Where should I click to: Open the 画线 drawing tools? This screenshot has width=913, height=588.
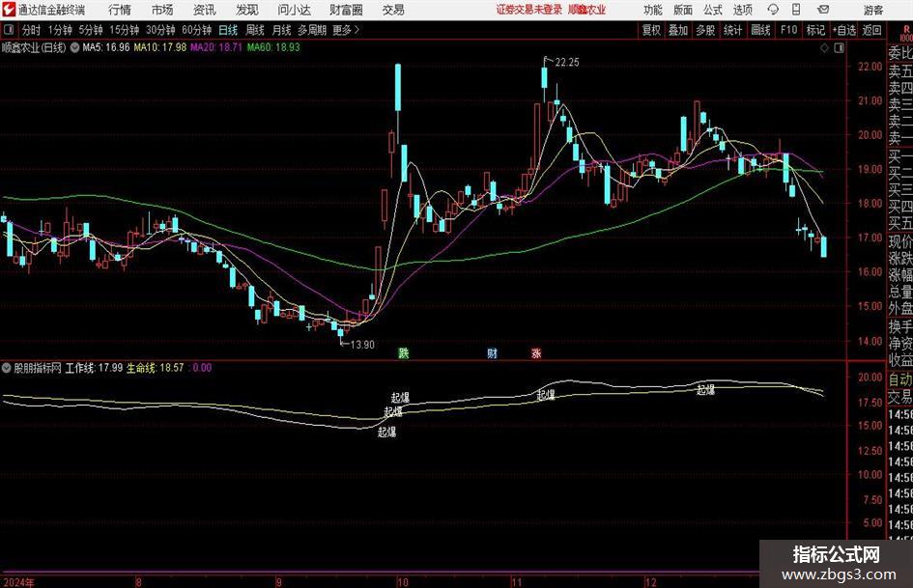click(760, 30)
